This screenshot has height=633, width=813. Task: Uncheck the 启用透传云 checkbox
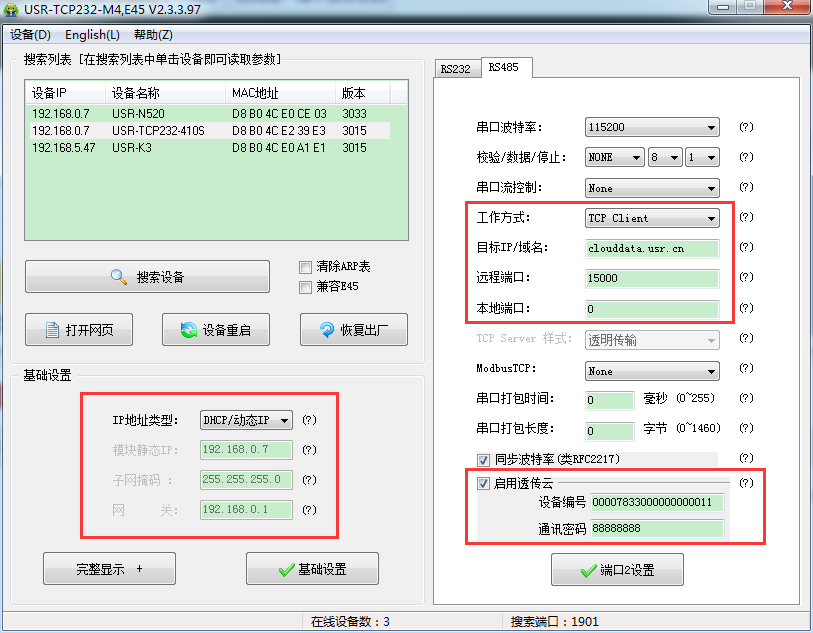pos(484,484)
